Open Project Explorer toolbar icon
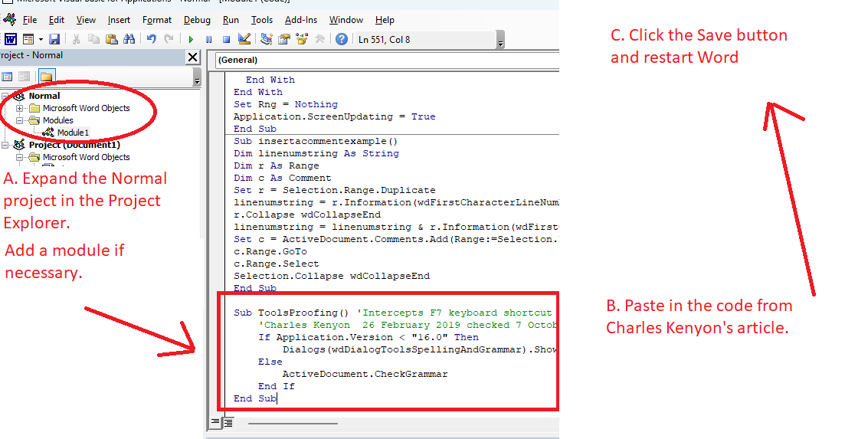The image size is (868, 439). [267, 39]
